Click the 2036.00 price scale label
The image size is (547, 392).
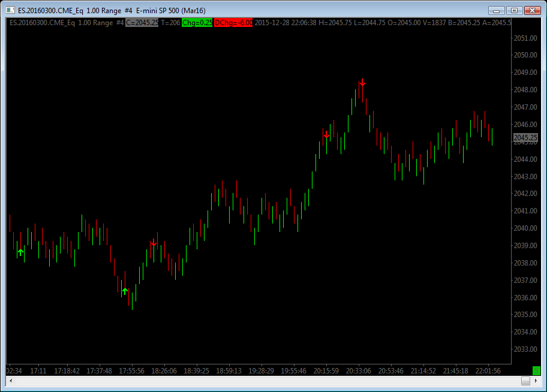525,298
